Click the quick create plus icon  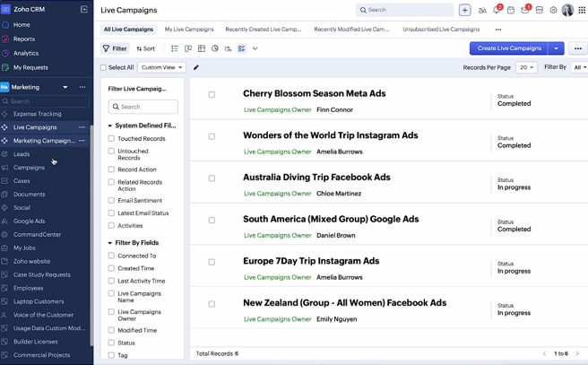tap(464, 10)
